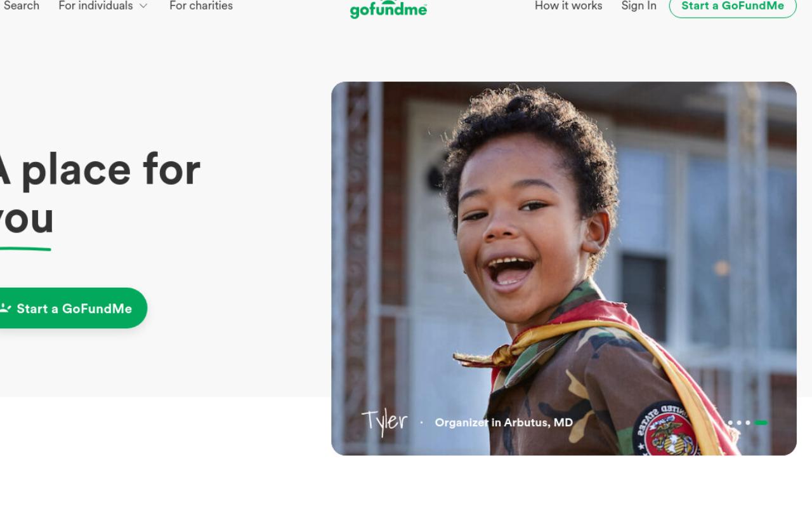Open the For charities page

(201, 6)
